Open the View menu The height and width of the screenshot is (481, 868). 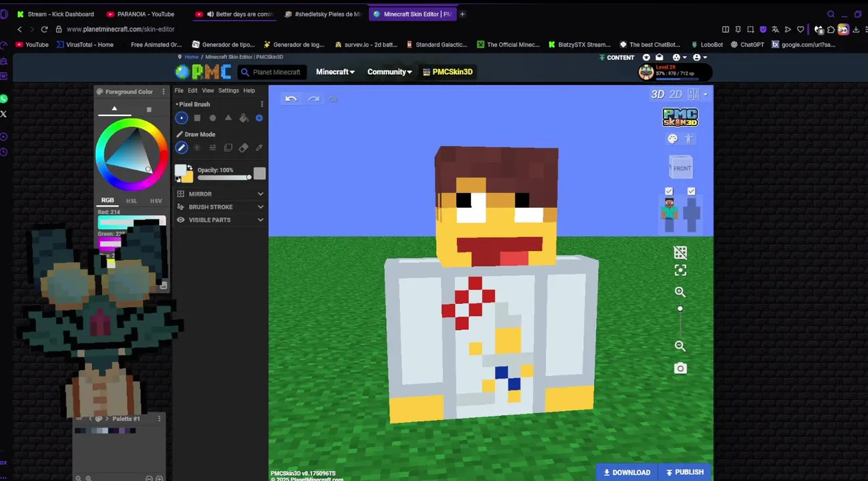point(208,91)
